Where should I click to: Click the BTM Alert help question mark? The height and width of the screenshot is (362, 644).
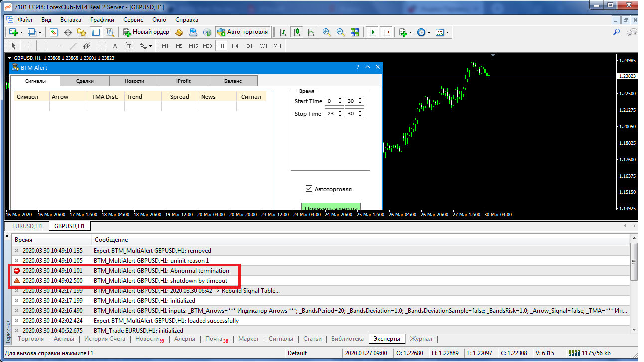[x=358, y=67]
